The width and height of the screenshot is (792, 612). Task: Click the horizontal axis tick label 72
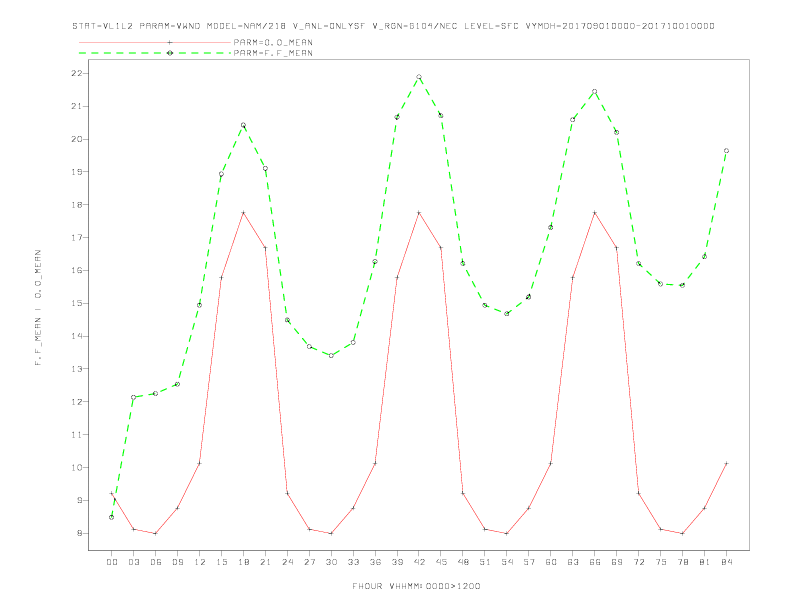pyautogui.click(x=638, y=562)
